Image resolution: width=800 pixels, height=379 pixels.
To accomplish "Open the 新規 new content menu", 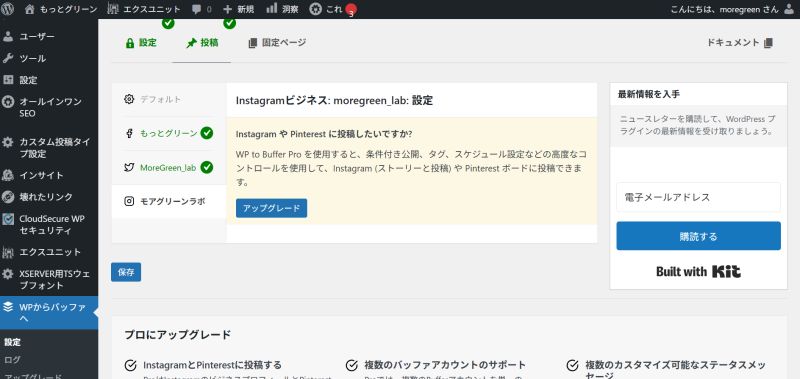I will click(x=238, y=9).
